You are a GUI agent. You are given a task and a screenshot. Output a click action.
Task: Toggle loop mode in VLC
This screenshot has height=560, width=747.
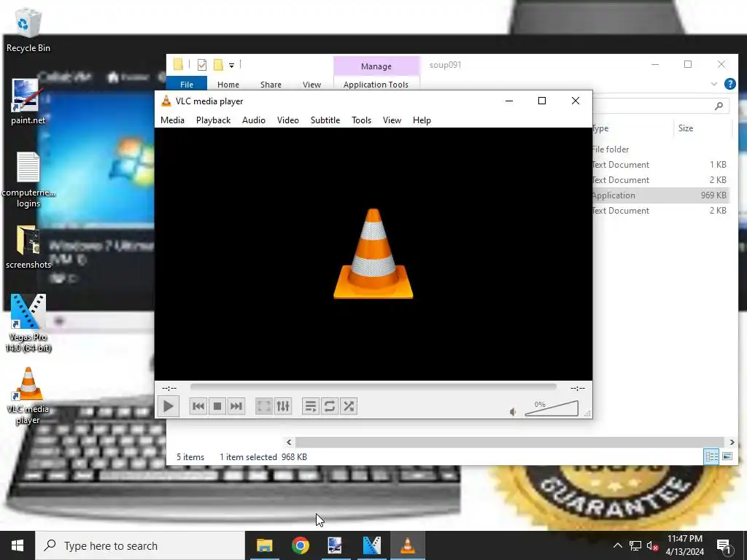coord(330,406)
